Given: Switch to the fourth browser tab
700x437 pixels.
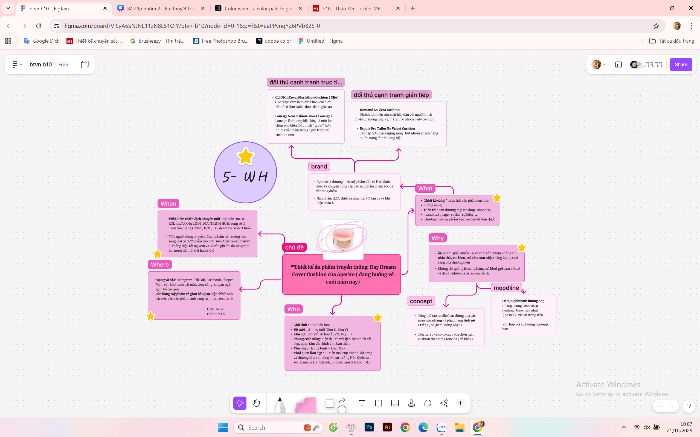Looking at the screenshot, I should coord(356,8).
